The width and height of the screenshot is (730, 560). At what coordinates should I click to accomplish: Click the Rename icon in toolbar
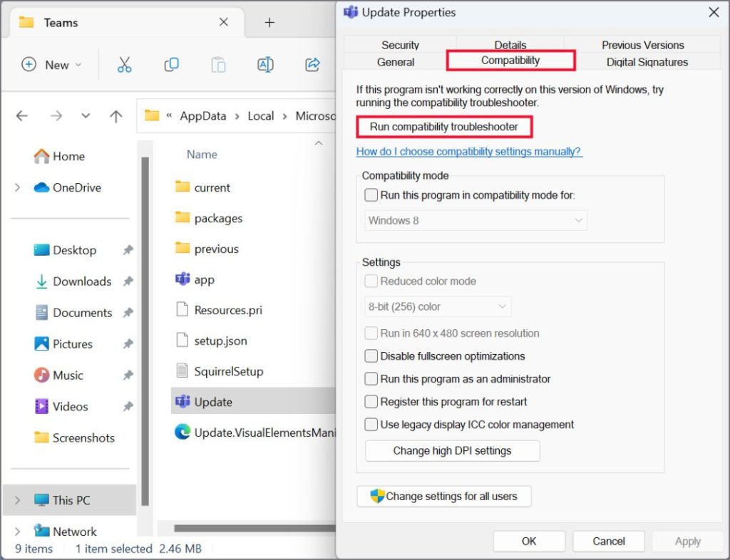[265, 65]
